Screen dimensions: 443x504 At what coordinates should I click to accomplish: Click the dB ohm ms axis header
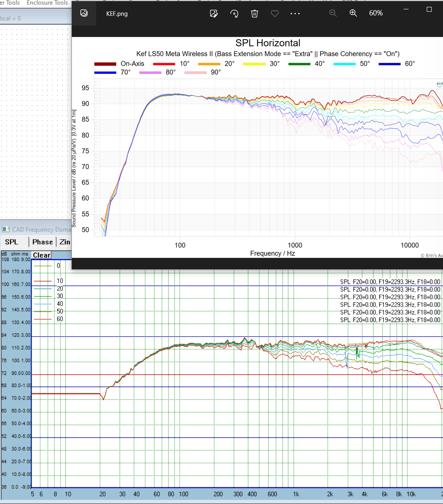pos(15,254)
